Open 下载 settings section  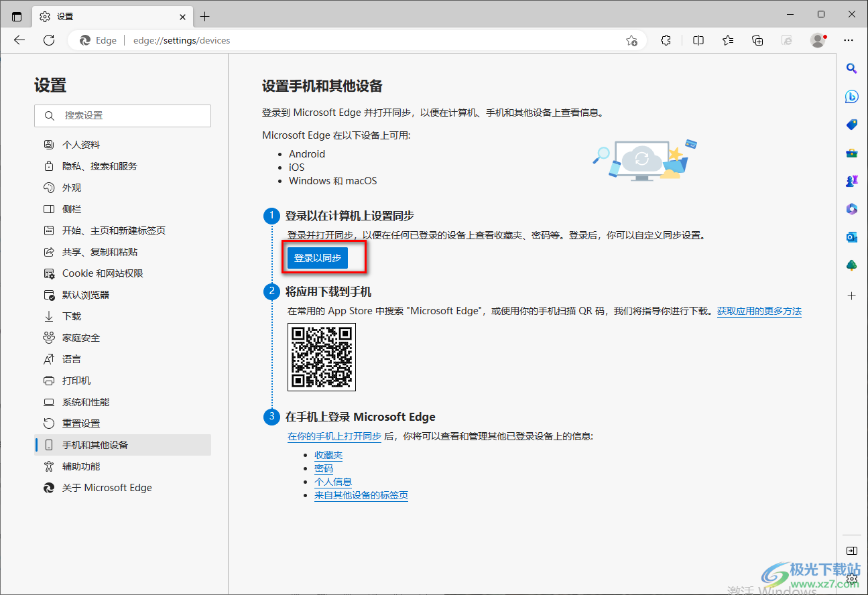pos(123,316)
